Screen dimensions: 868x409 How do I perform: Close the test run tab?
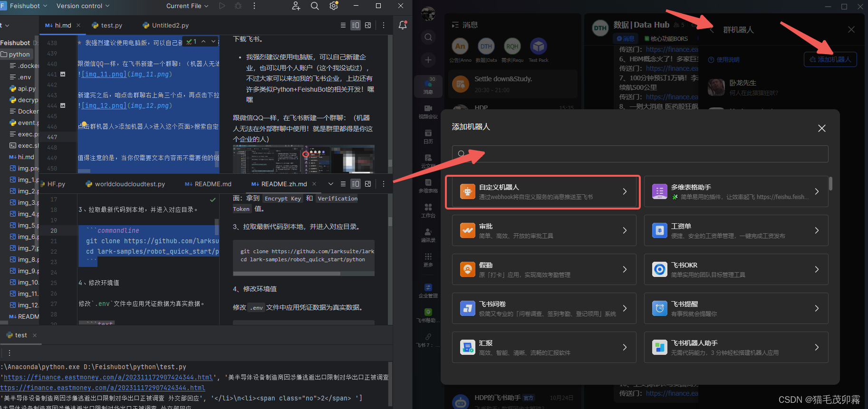[34, 335]
